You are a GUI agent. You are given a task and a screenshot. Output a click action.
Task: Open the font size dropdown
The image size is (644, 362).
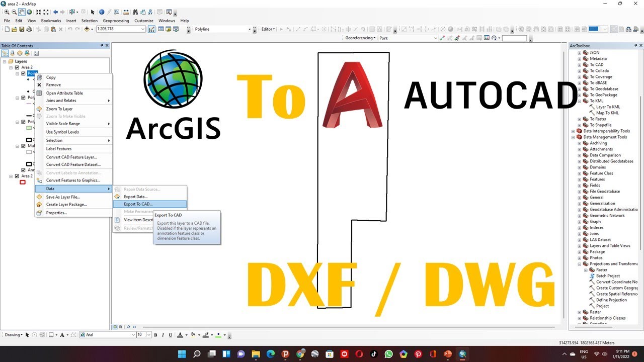149,335
